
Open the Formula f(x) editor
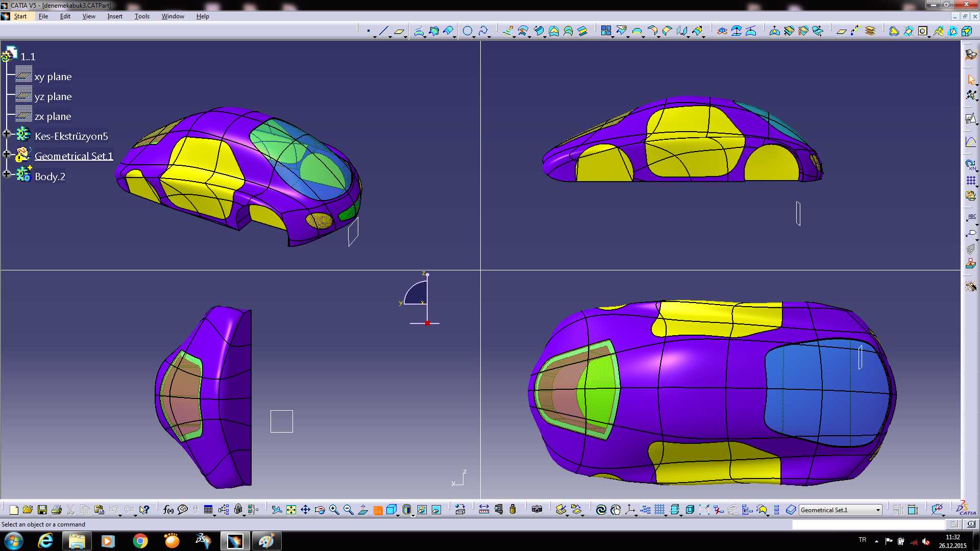point(168,510)
